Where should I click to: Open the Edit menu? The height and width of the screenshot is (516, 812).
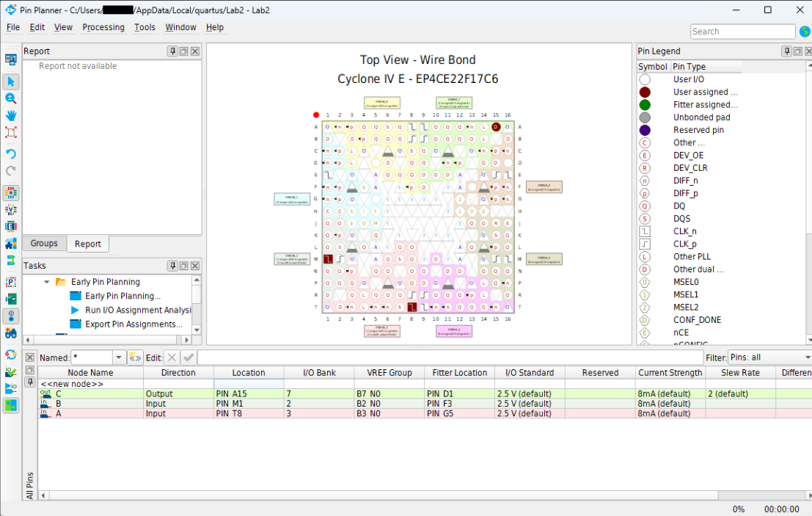pos(37,27)
